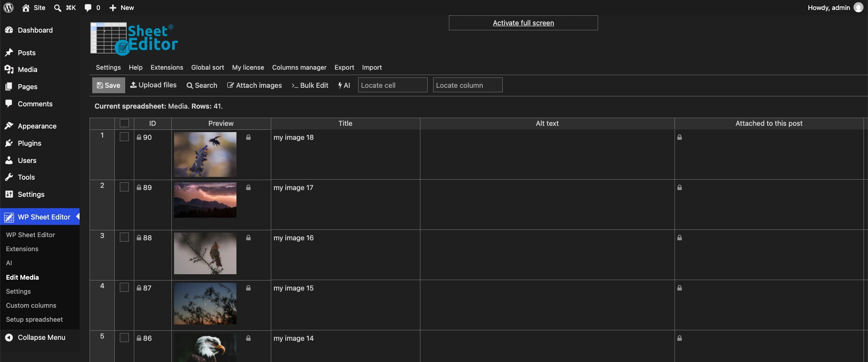Open Setup spreadsheet submenu item

coord(34,319)
